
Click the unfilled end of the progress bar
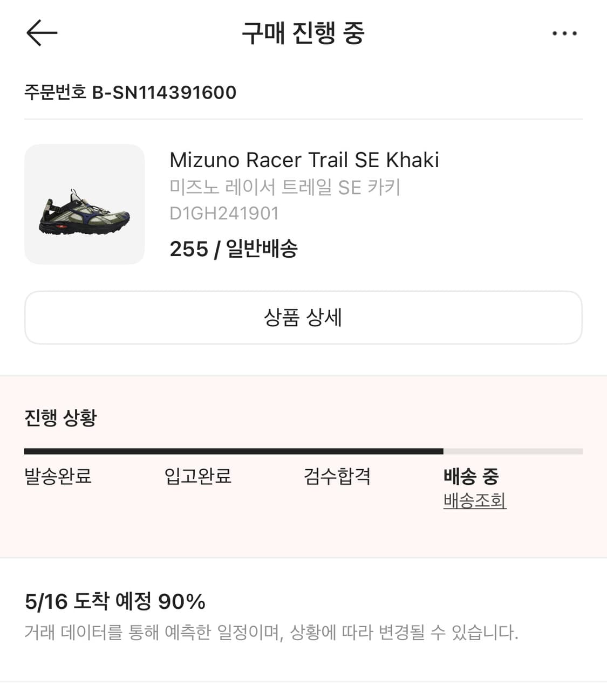pyautogui.click(x=513, y=451)
